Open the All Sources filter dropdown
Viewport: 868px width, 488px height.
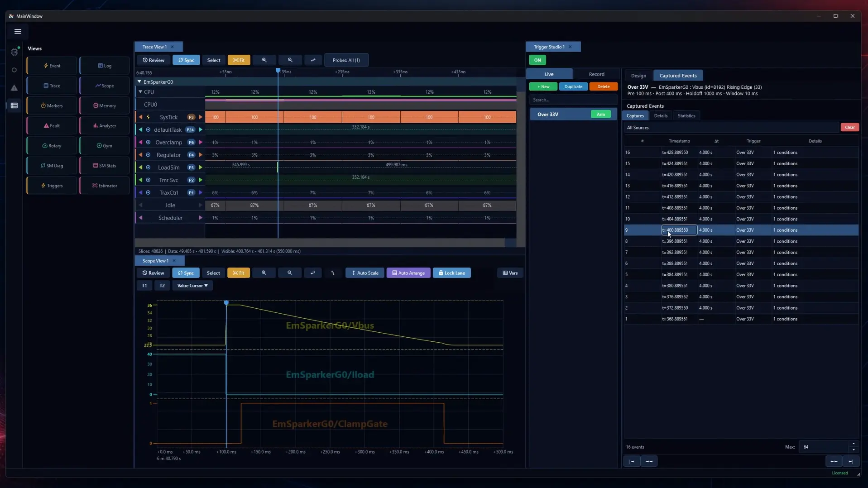pyautogui.click(x=732, y=128)
